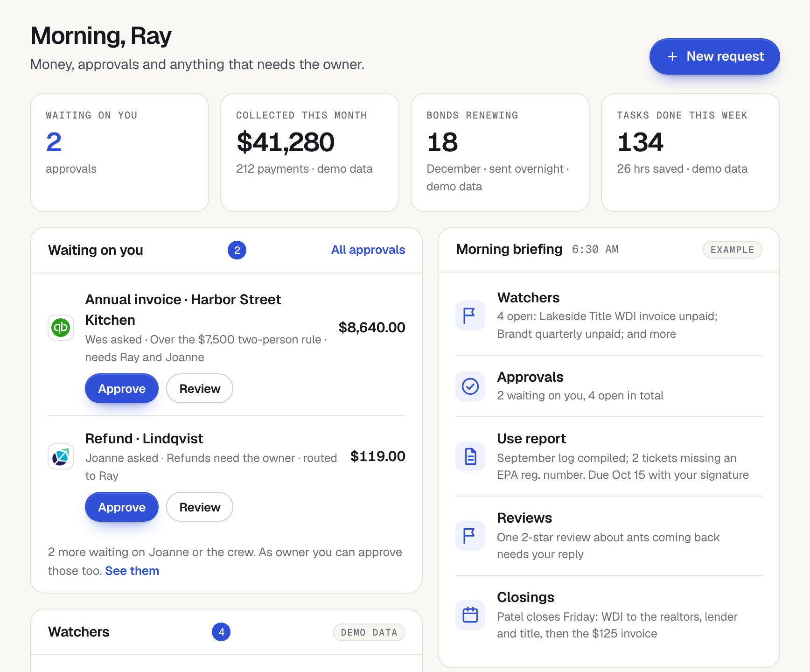Review the Lindqvist refund request

(200, 507)
